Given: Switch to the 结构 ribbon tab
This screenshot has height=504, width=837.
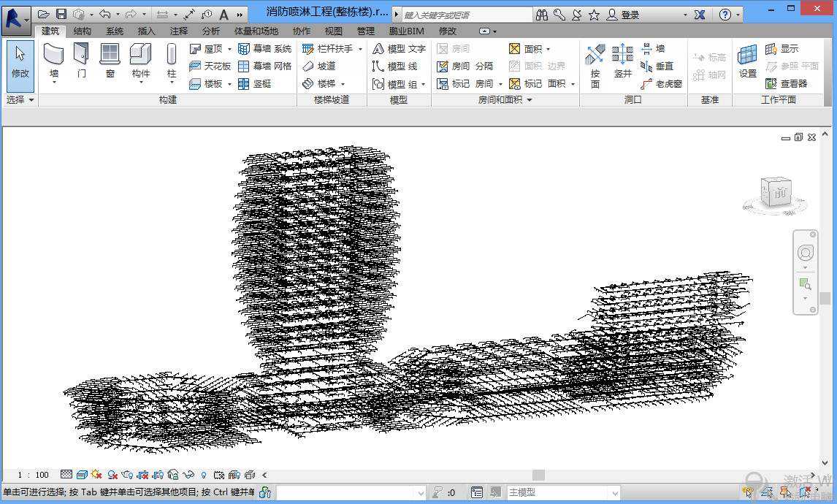Looking at the screenshot, I should click(83, 31).
